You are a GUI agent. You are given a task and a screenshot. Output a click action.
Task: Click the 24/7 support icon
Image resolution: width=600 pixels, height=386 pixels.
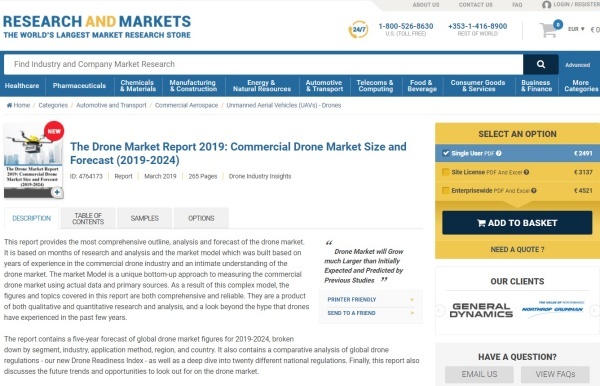click(359, 29)
